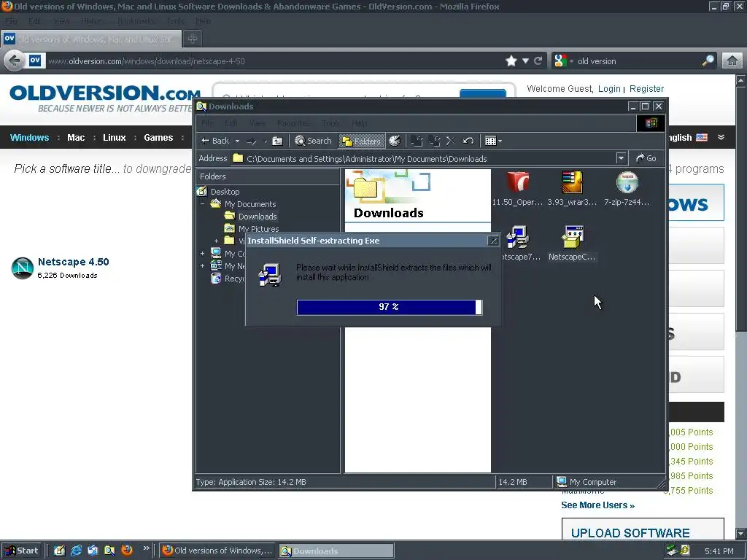Screen dimensions: 747x560
Task: Click the Move To icon in Explorer's toolbar
Action: click(417, 141)
